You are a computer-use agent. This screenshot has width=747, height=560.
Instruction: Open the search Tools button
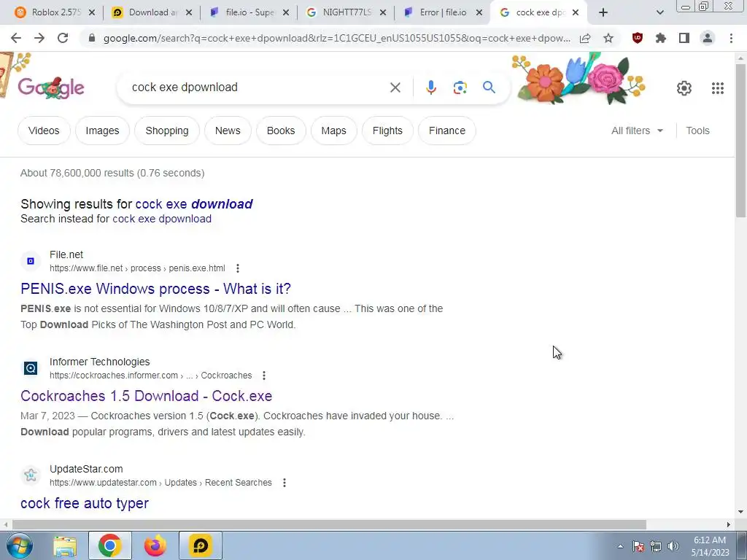click(697, 131)
